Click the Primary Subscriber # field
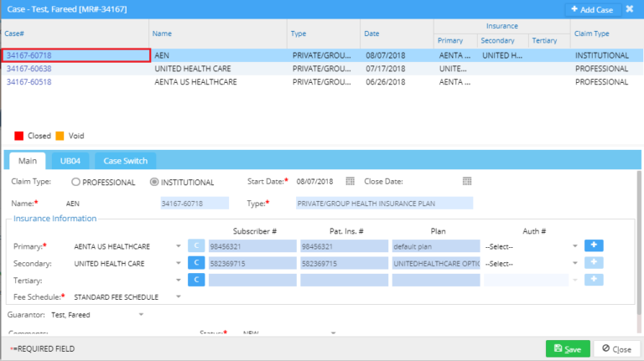 252,246
